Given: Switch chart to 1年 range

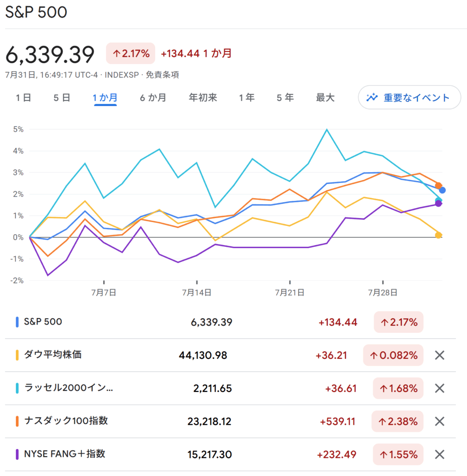Looking at the screenshot, I should [246, 98].
